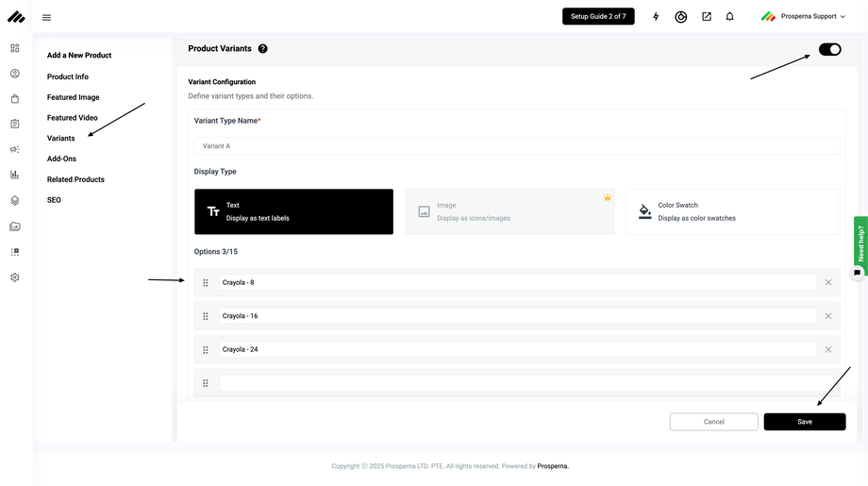Click the drag handle for Crayola - 16
This screenshot has width=868, height=486.
click(x=206, y=316)
